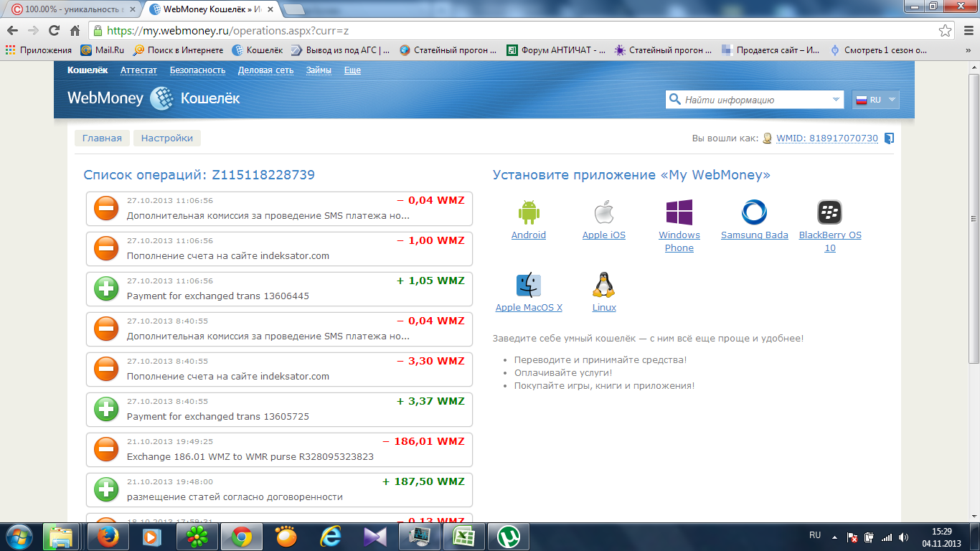The height and width of the screenshot is (551, 980).
Task: Click the Samsung Bada circle icon
Action: (754, 212)
